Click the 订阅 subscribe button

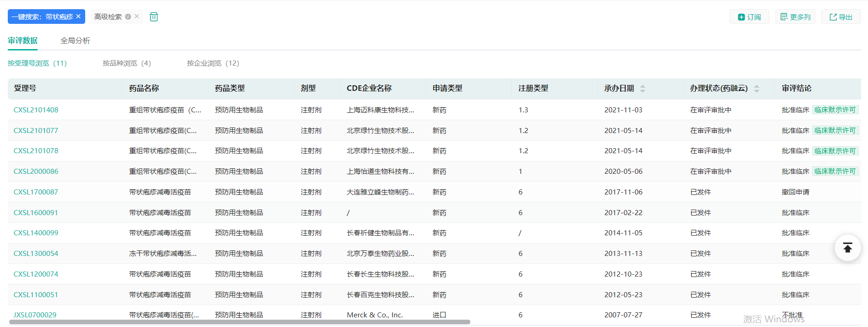tap(749, 17)
